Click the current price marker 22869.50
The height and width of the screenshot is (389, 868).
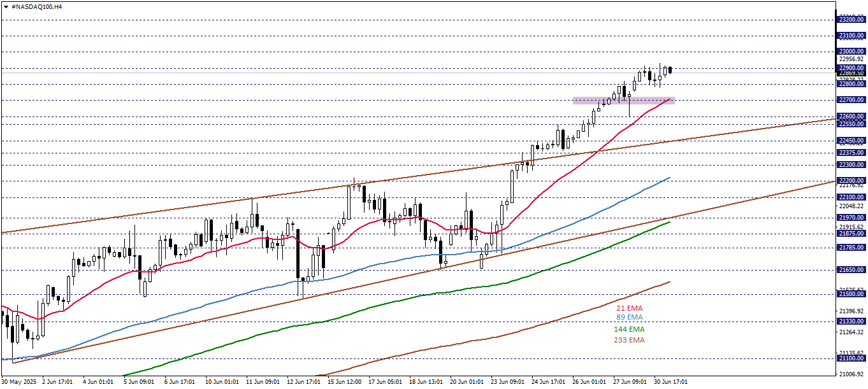coord(851,73)
